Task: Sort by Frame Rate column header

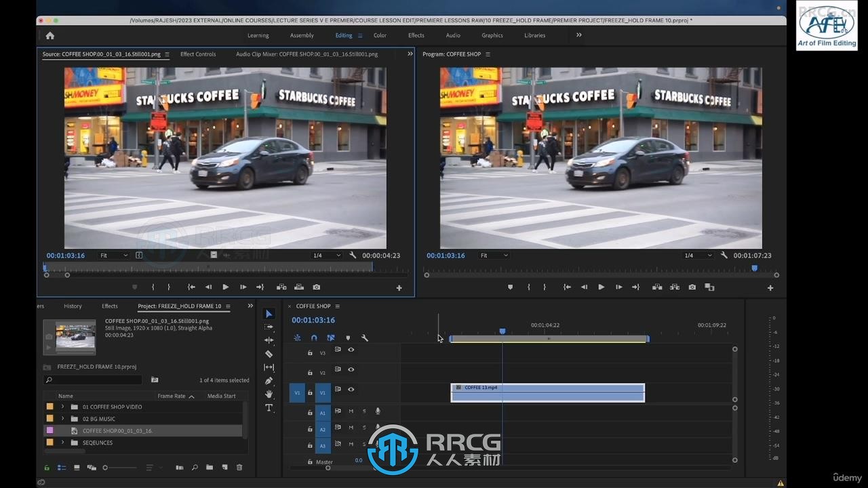Action: pos(172,396)
